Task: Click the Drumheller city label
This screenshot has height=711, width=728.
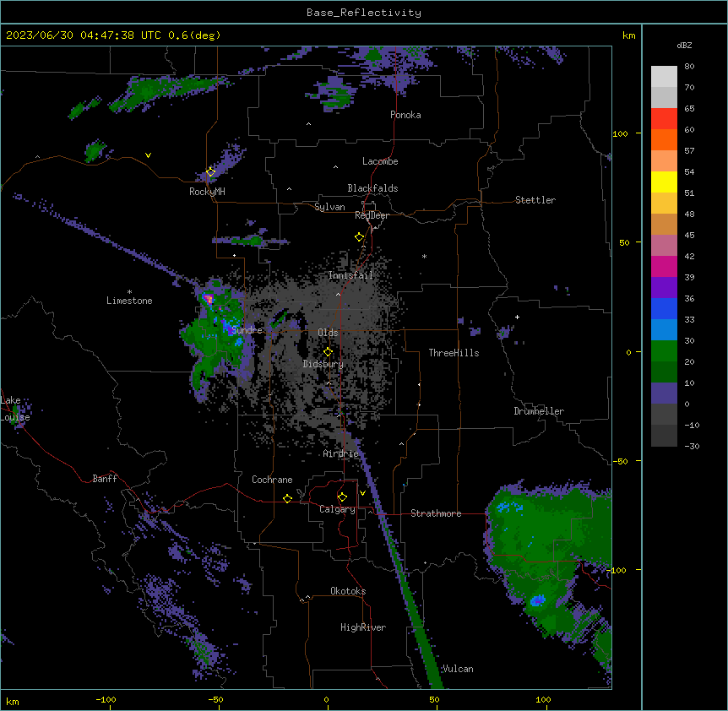Action: click(x=539, y=411)
